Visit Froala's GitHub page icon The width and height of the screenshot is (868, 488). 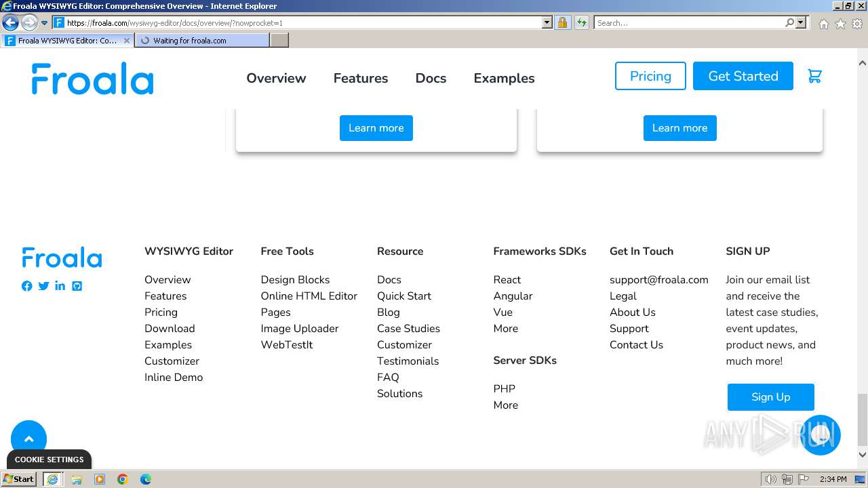[x=77, y=286]
